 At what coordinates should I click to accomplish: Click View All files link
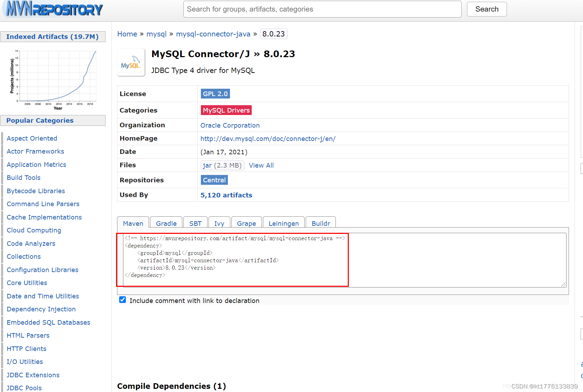(261, 165)
